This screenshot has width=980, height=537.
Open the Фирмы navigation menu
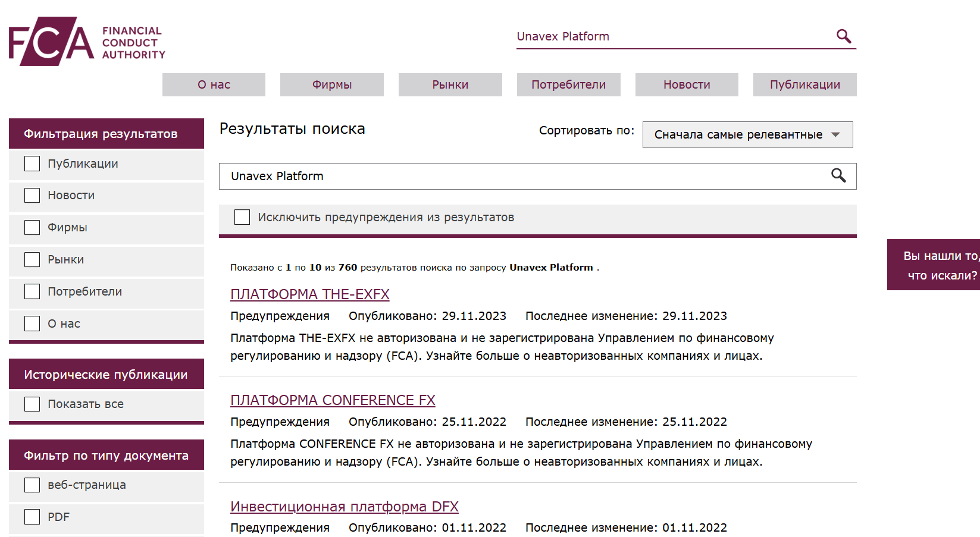click(x=332, y=84)
